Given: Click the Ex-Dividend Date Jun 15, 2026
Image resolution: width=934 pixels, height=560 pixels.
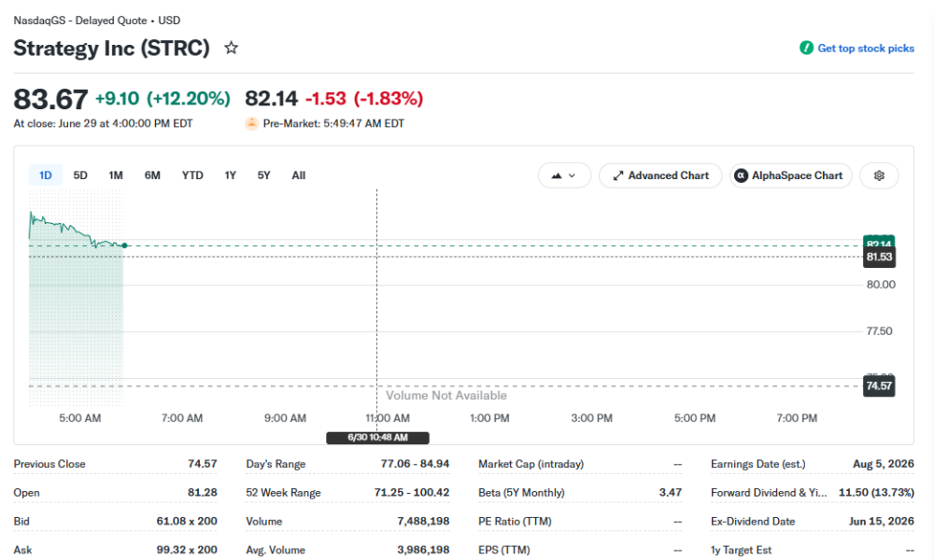Looking at the screenshot, I should tap(882, 522).
